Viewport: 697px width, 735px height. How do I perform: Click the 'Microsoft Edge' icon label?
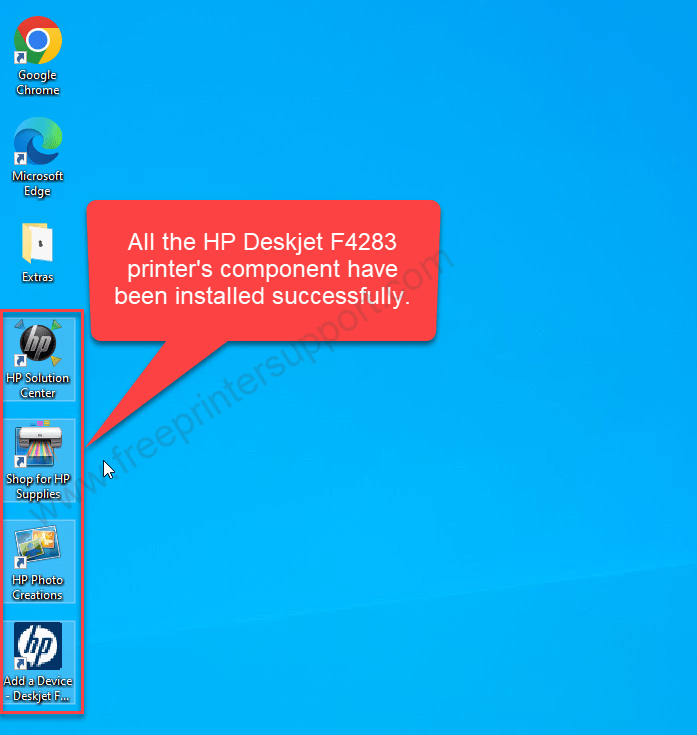[37, 183]
